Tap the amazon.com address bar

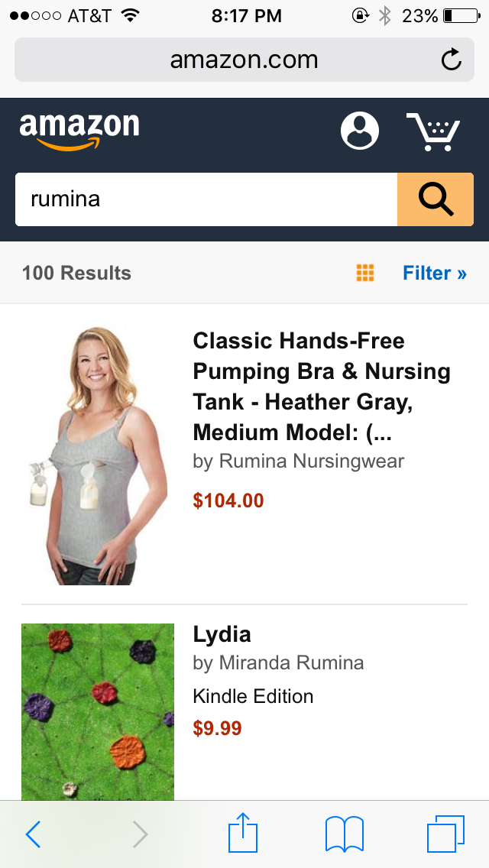[244, 60]
